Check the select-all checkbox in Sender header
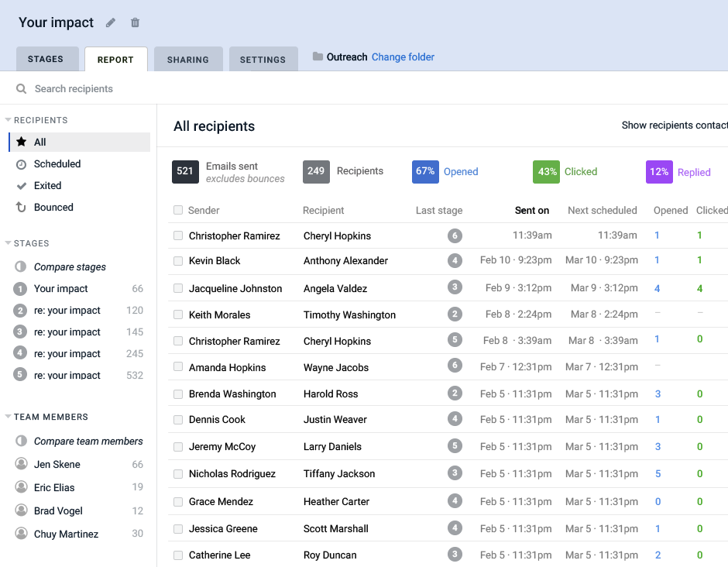 (x=178, y=210)
